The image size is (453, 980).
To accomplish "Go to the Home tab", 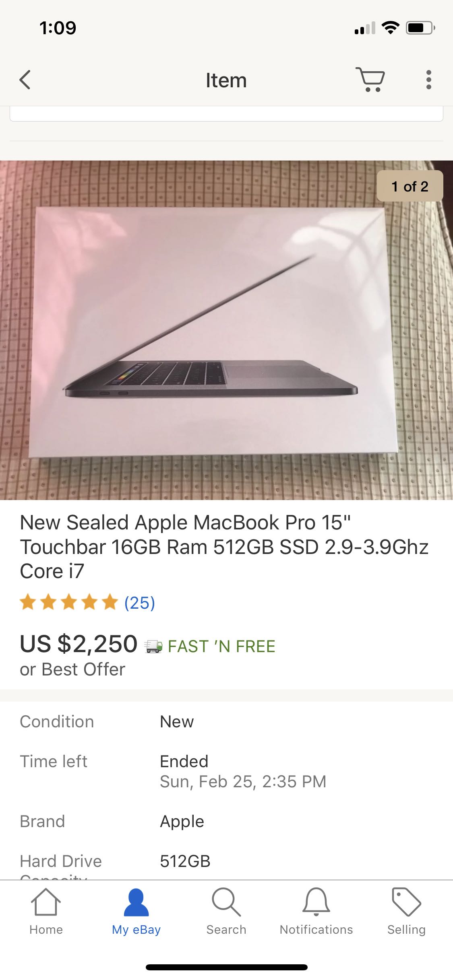I will click(x=46, y=912).
